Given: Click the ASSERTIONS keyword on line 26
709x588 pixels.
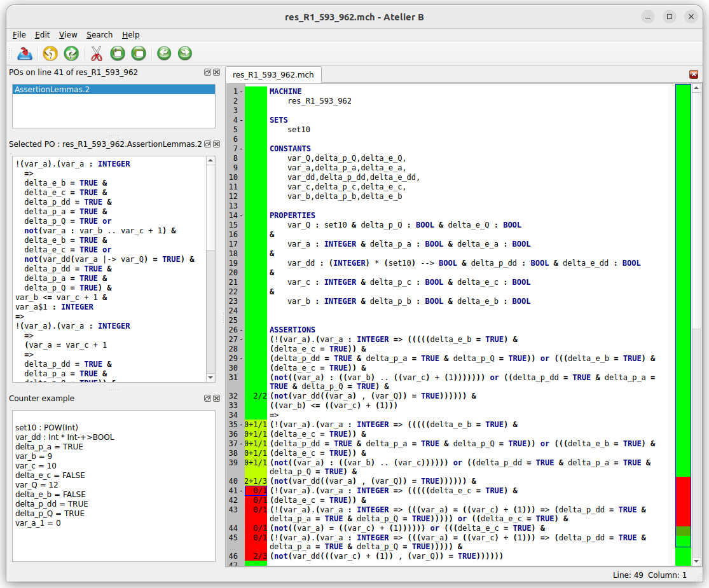Looking at the screenshot, I should pyautogui.click(x=293, y=330).
